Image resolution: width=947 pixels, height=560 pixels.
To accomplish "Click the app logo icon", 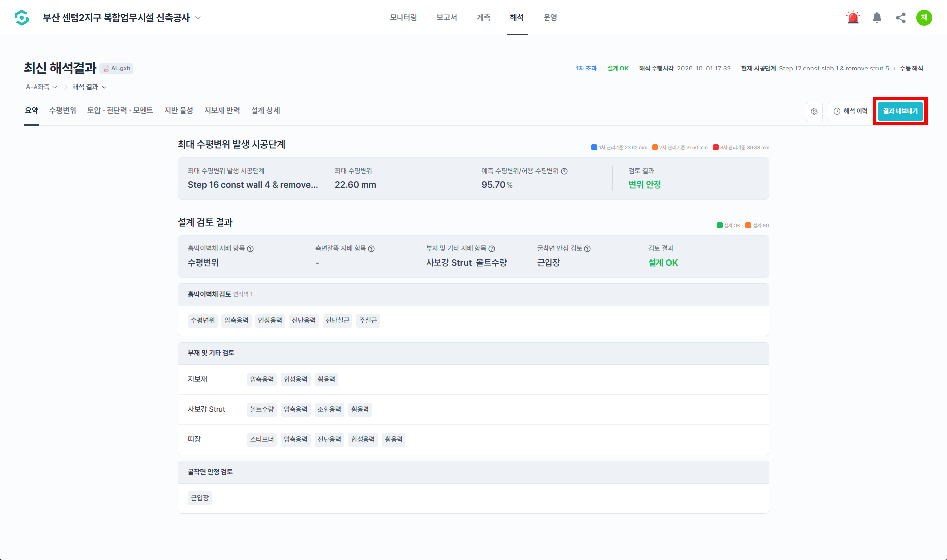I will click(22, 18).
